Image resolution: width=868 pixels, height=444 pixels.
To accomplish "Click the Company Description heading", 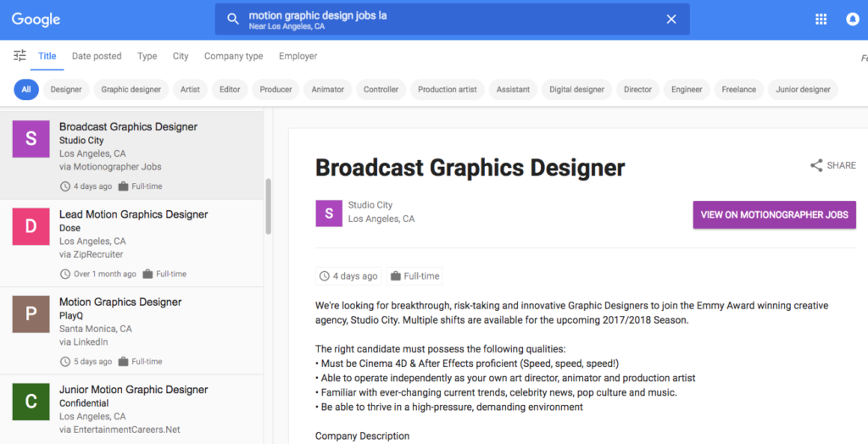I will [363, 436].
